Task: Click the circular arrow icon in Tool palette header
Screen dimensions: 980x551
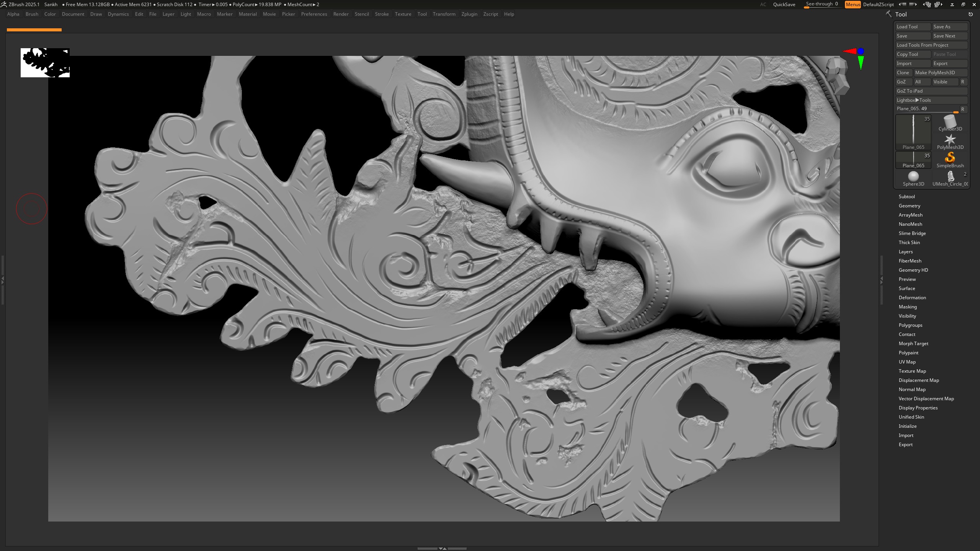Action: [x=970, y=14]
